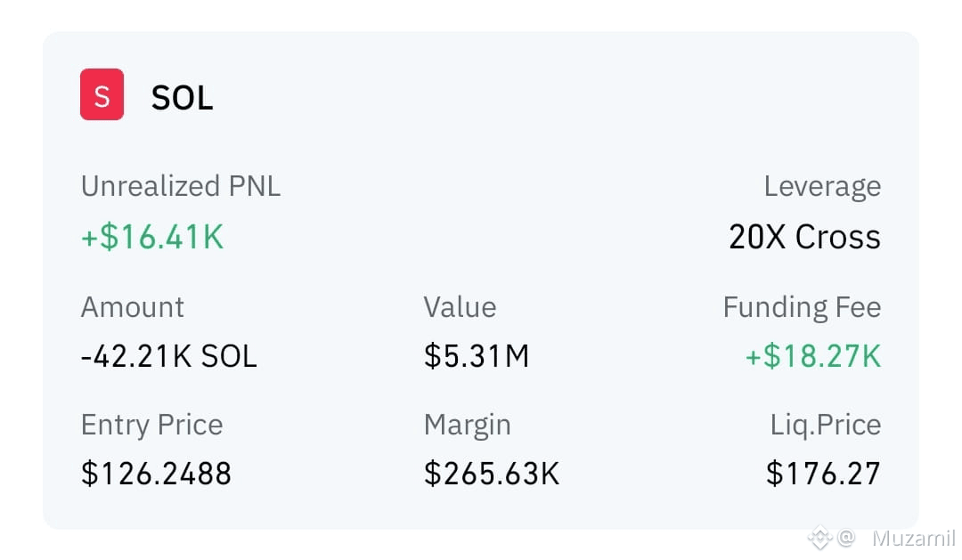Select the $176.27 liquidation price
The image size is (962, 560).
pos(823,474)
